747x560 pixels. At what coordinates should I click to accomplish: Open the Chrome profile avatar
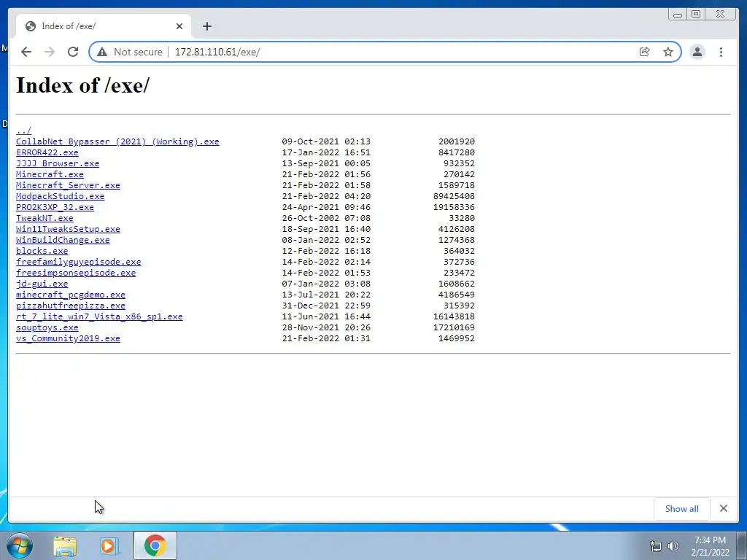coord(697,52)
